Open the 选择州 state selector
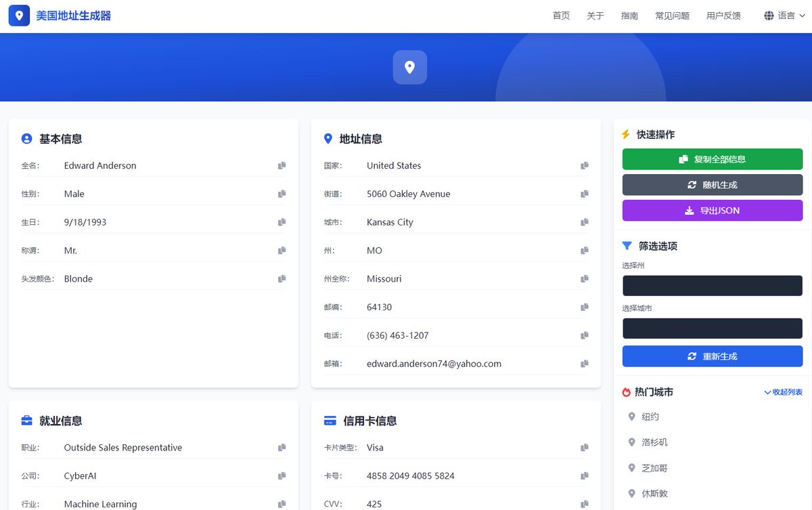 coord(713,286)
